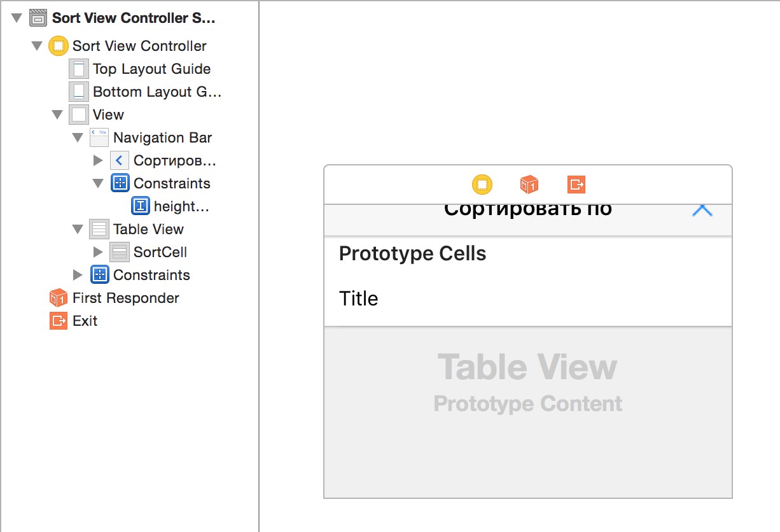Click the orange First Responder cube in the scene dock

click(x=529, y=185)
